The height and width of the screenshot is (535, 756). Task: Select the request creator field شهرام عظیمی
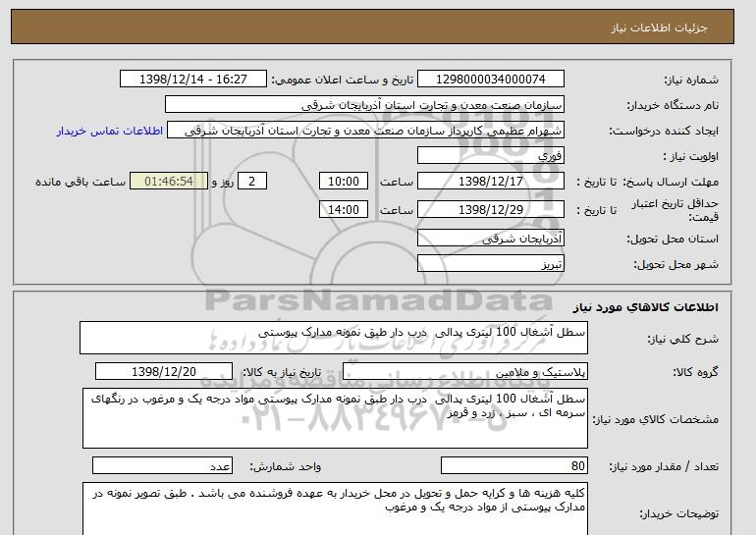coord(365,131)
